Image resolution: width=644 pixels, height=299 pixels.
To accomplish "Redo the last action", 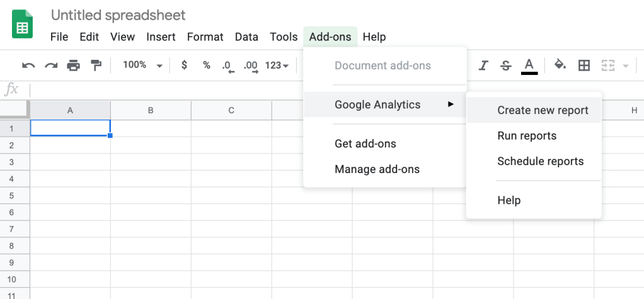I will click(51, 65).
